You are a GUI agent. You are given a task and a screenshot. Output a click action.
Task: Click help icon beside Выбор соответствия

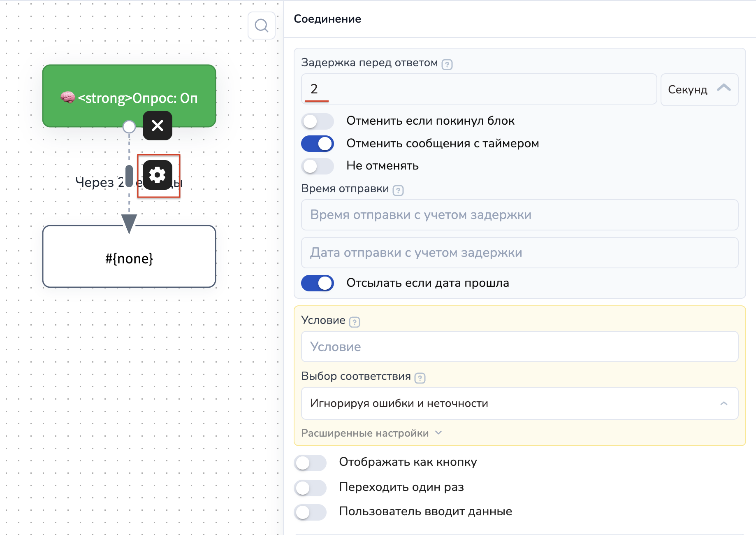click(x=420, y=378)
